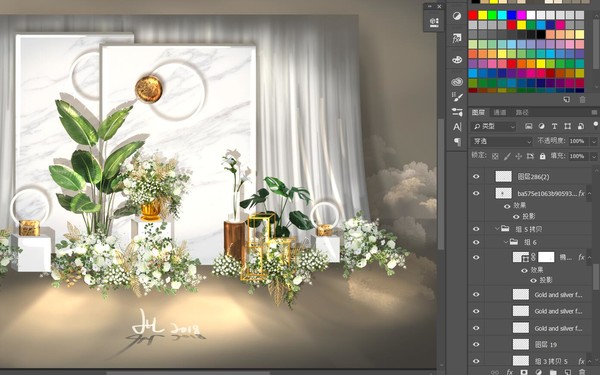Delete swatch with trash icon in Swatches panel

tap(582, 99)
